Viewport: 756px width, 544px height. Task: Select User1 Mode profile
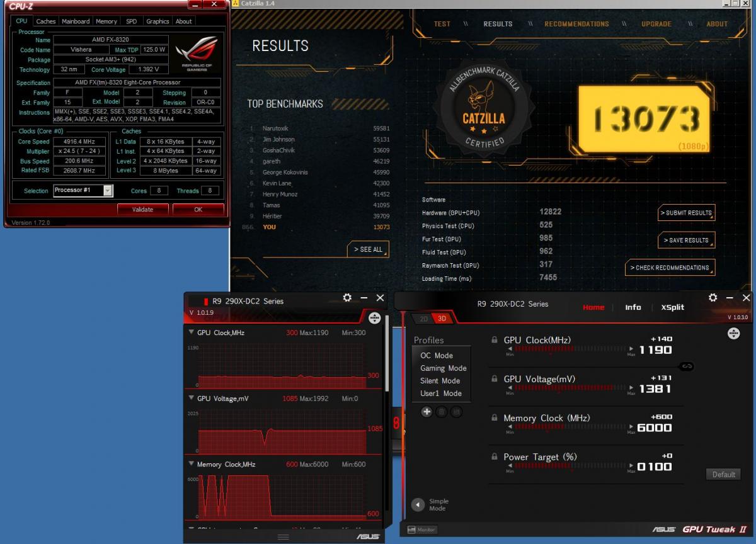pos(441,394)
